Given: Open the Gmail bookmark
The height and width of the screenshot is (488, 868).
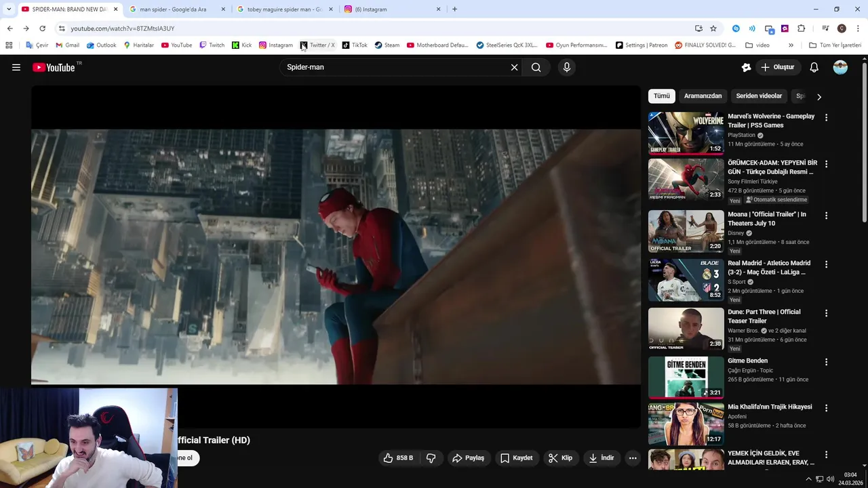Looking at the screenshot, I should (67, 45).
